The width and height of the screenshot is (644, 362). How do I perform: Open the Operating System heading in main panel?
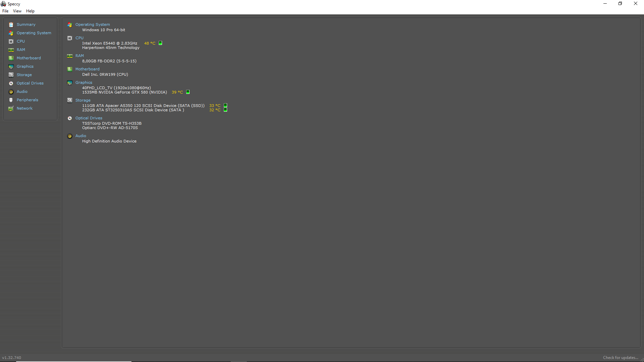(93, 24)
